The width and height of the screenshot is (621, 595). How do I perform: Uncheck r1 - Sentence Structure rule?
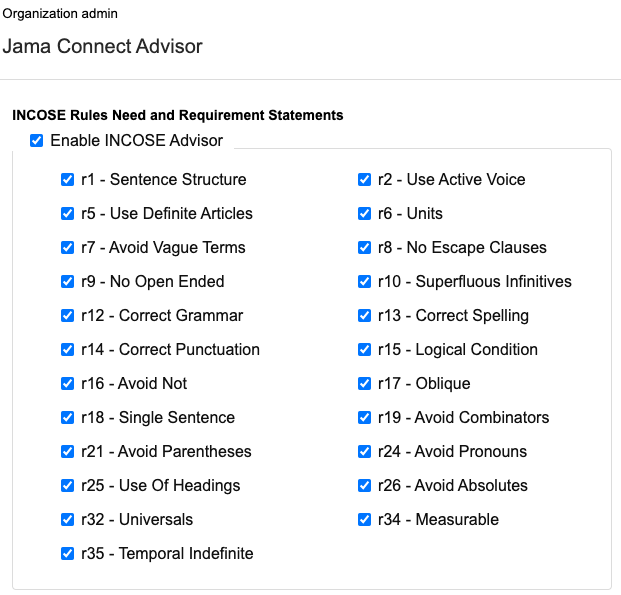pos(68,180)
